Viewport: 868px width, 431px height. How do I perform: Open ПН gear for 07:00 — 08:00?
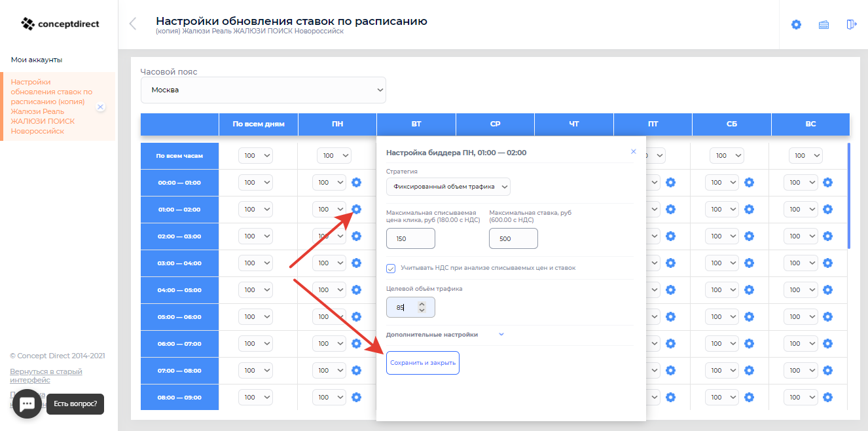tap(356, 370)
